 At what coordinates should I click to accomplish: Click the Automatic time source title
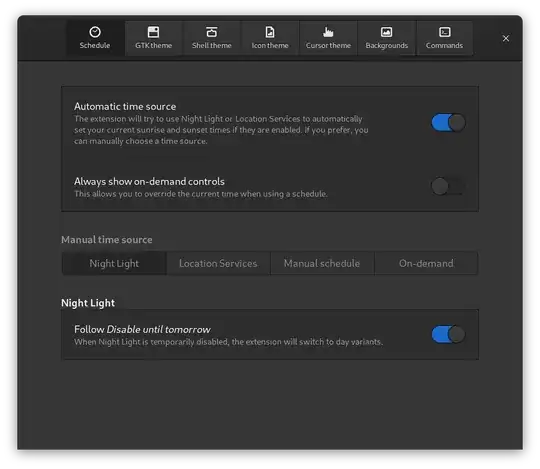click(x=125, y=106)
